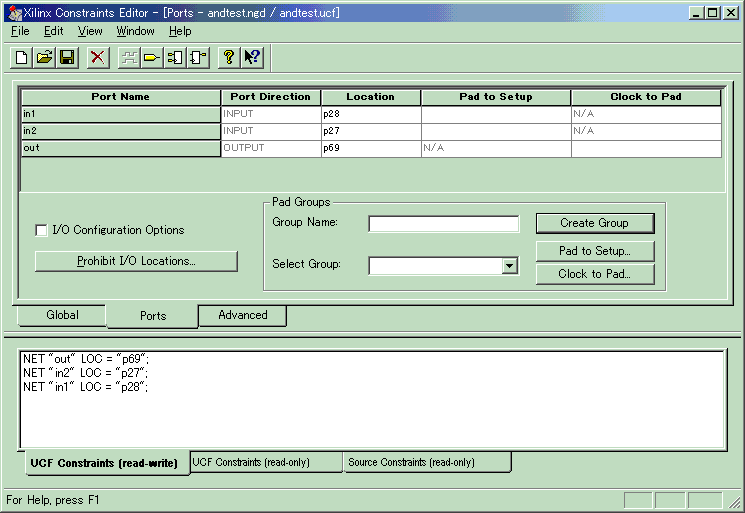Click the Xilinx application icon in title bar

[15, 13]
